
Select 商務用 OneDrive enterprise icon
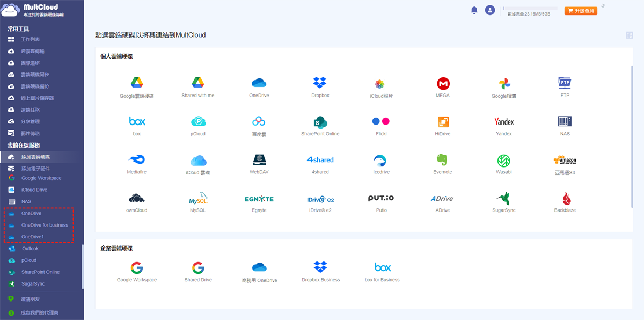[x=259, y=267]
